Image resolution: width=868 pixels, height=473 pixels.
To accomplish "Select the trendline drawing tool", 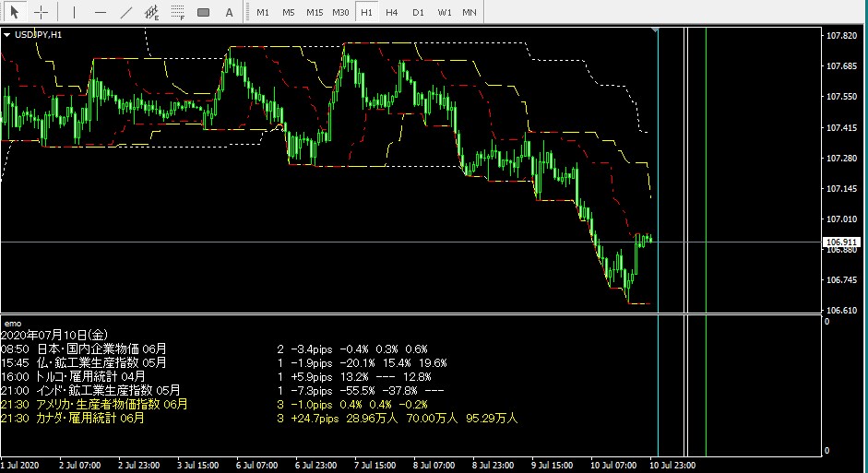I will coord(126,12).
